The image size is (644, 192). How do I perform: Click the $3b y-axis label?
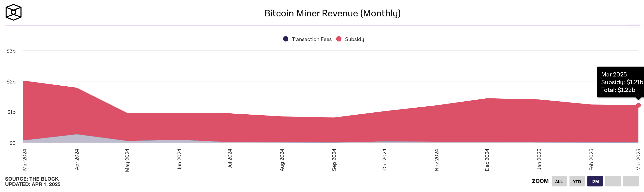point(11,51)
